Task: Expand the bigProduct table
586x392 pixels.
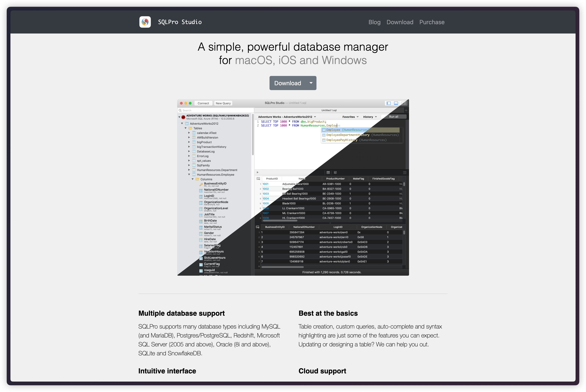Action: [x=189, y=142]
